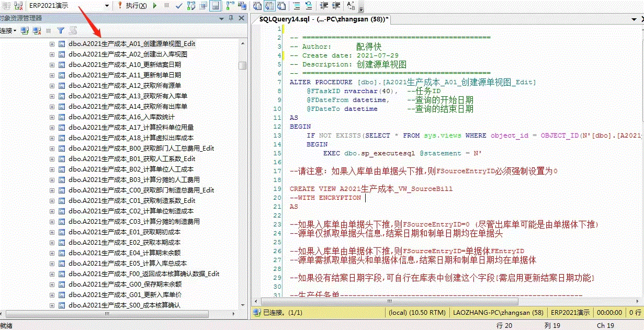
Task: Click the Filter funnel icon in Object Explorer
Action: tap(61, 31)
